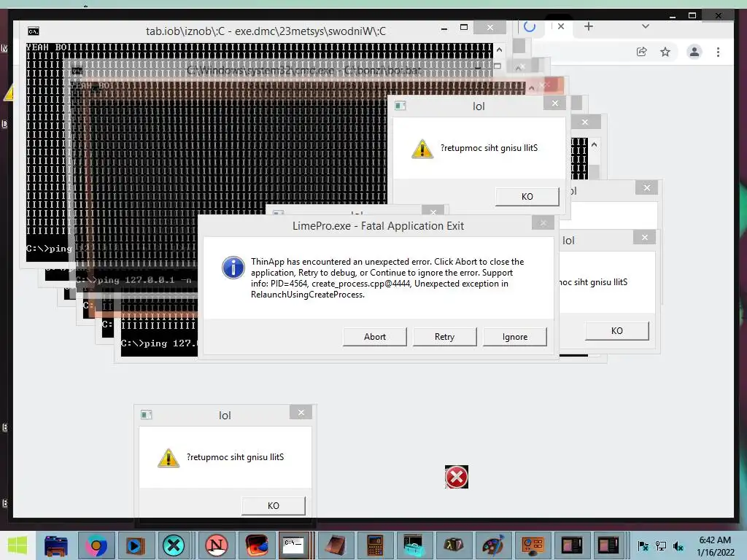Click the 'YEAH BOI' line in front cmd window
This screenshot has height=560, width=747.
pyautogui.click(x=260, y=47)
